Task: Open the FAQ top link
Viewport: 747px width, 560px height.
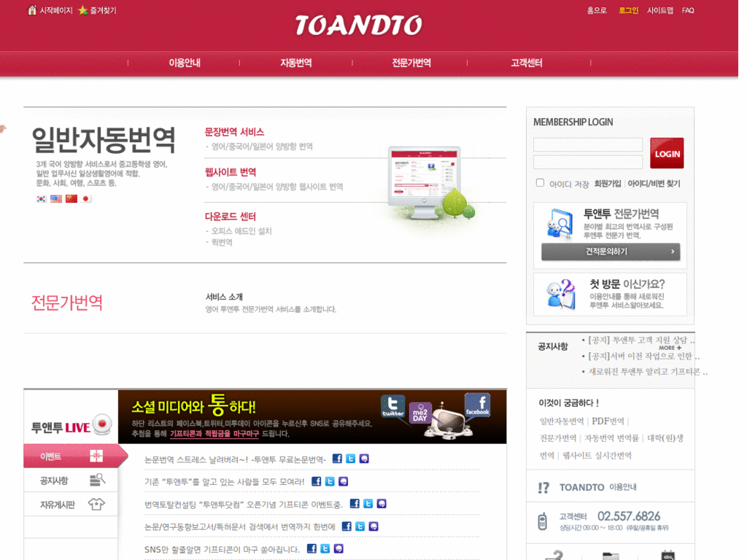Action: click(687, 10)
